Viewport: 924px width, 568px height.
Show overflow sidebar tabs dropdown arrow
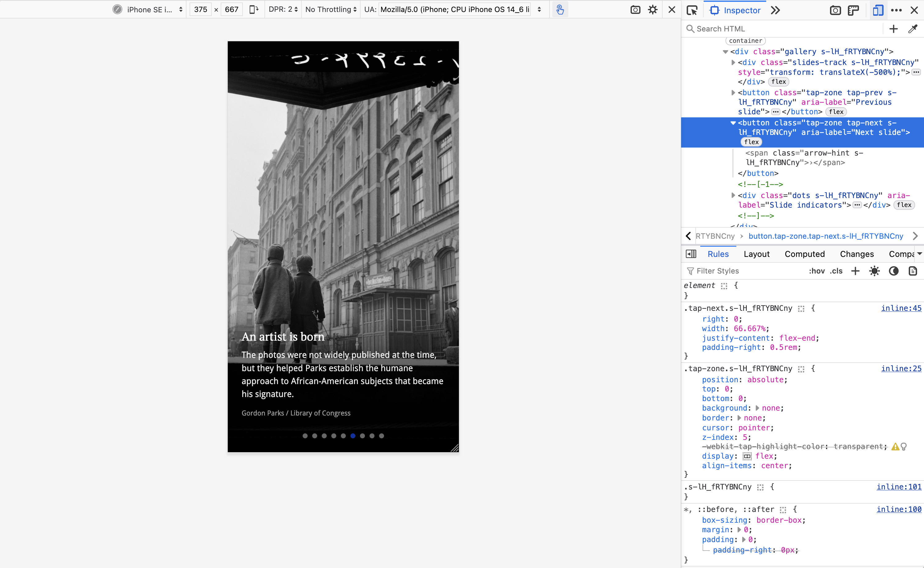tap(919, 254)
